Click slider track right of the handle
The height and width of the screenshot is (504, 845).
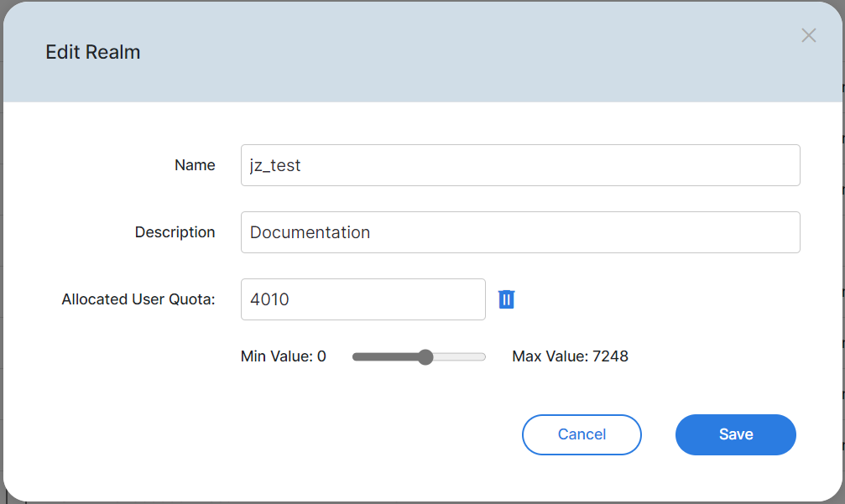coord(459,357)
